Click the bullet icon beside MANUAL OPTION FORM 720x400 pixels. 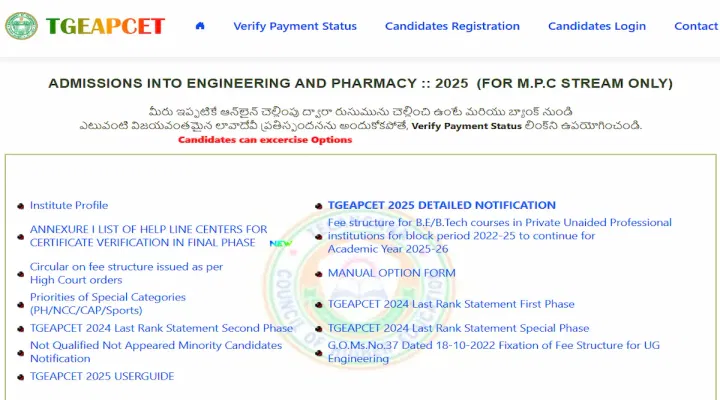point(319,274)
